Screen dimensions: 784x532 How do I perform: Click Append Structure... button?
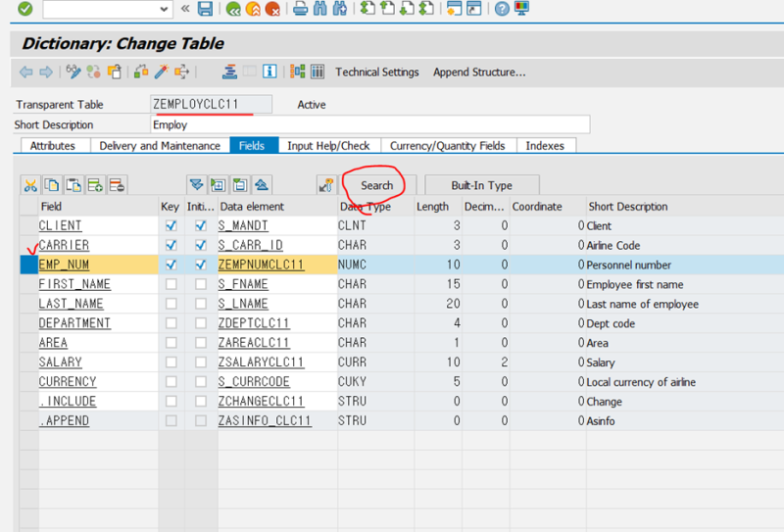tap(479, 72)
